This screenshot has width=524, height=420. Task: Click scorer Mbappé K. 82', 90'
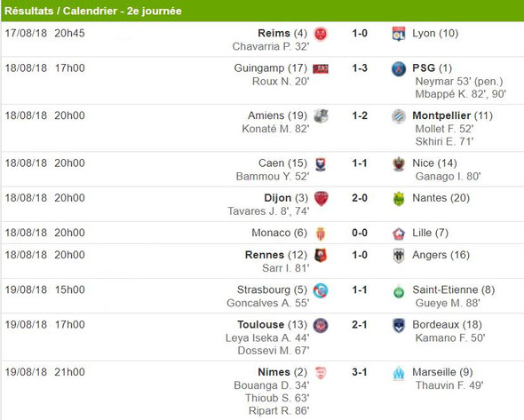click(x=461, y=94)
